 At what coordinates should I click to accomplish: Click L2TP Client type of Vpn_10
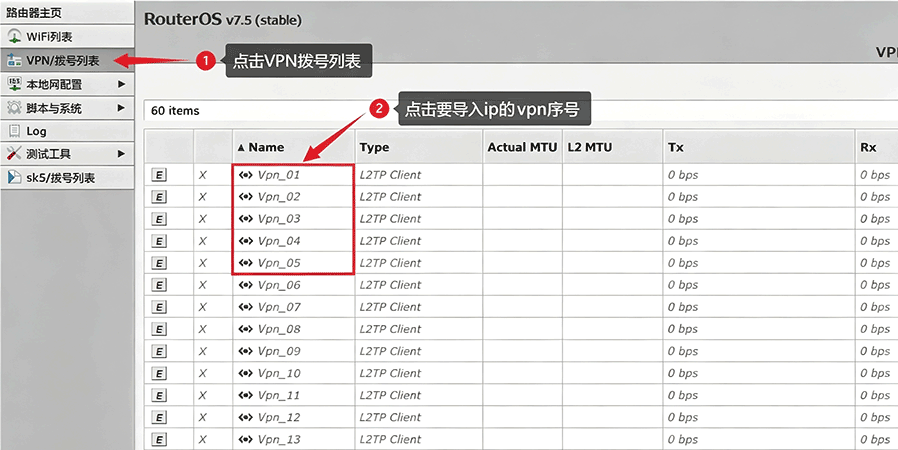(x=390, y=373)
